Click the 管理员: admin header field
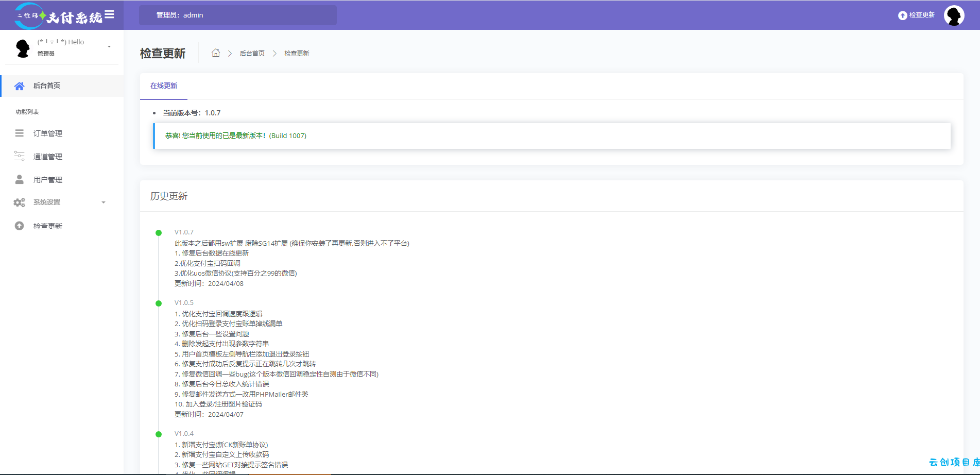 tap(238, 15)
